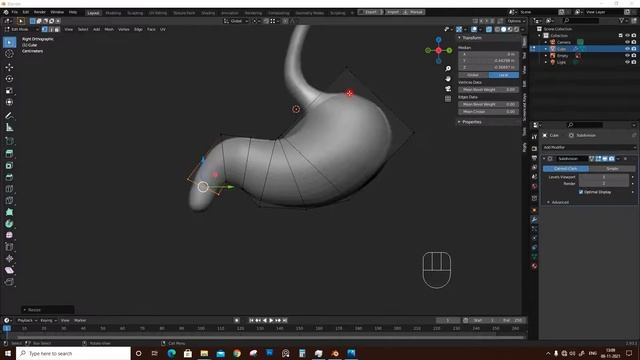
Task: Select the Loop Cut tool
Action: tap(9, 189)
